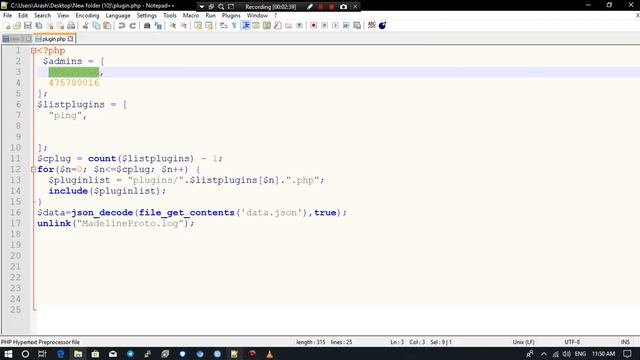Viewport: 640px width, 360px height.
Task: Open the Function List panel icon
Action: tap(278, 26)
